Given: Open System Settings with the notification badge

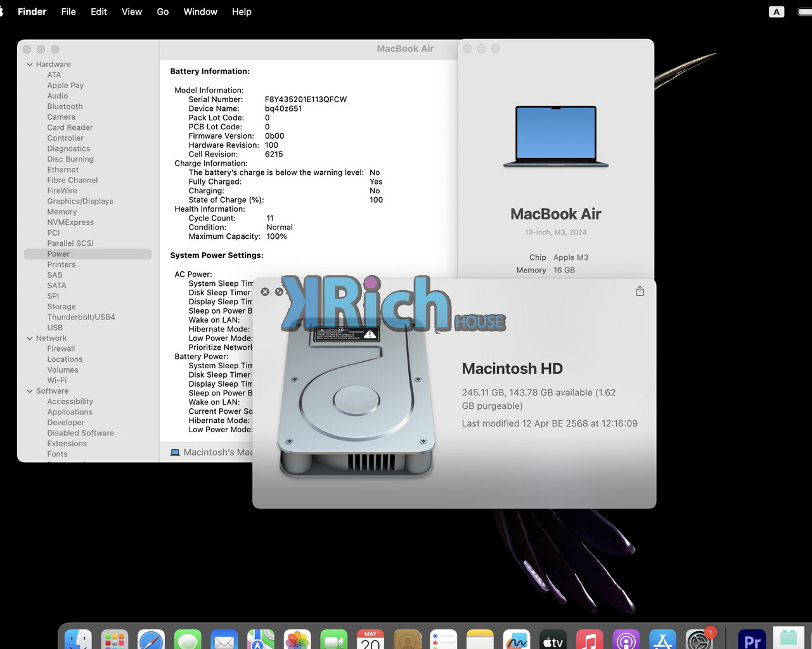Looking at the screenshot, I should coord(699,639).
